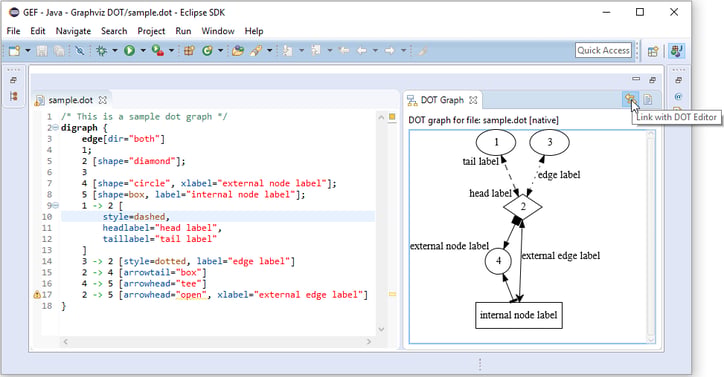This screenshot has width=724, height=377.
Task: Click the Quick Access search field
Action: click(603, 50)
